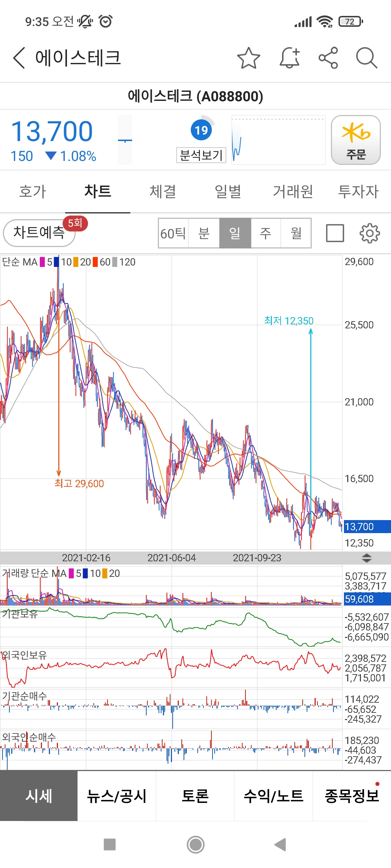
Task: Open 차트예측 chart prediction
Action: 39,233
